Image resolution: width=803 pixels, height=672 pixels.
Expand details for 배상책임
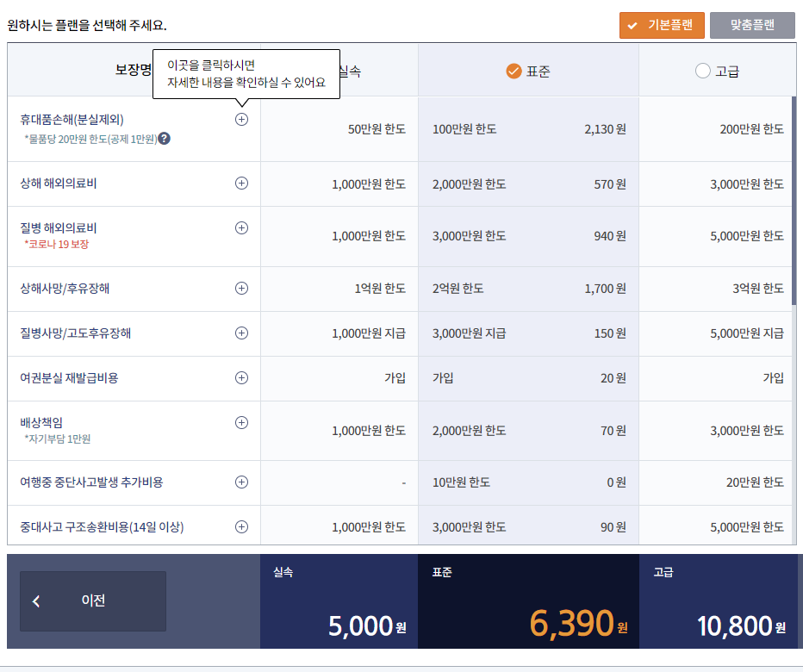tap(241, 422)
